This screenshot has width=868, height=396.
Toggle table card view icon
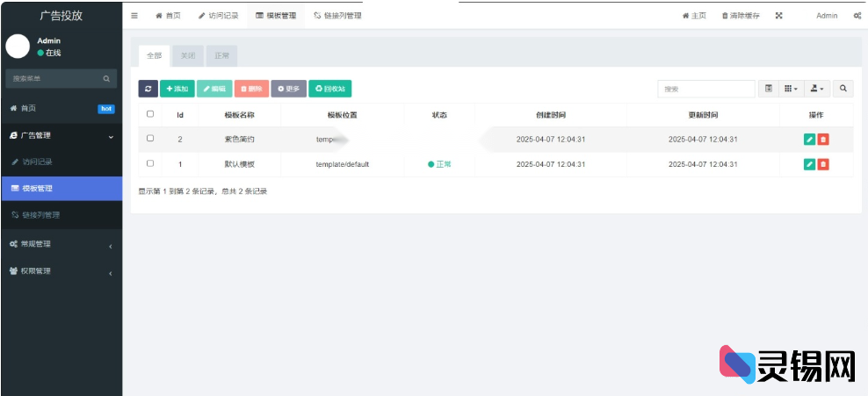769,89
